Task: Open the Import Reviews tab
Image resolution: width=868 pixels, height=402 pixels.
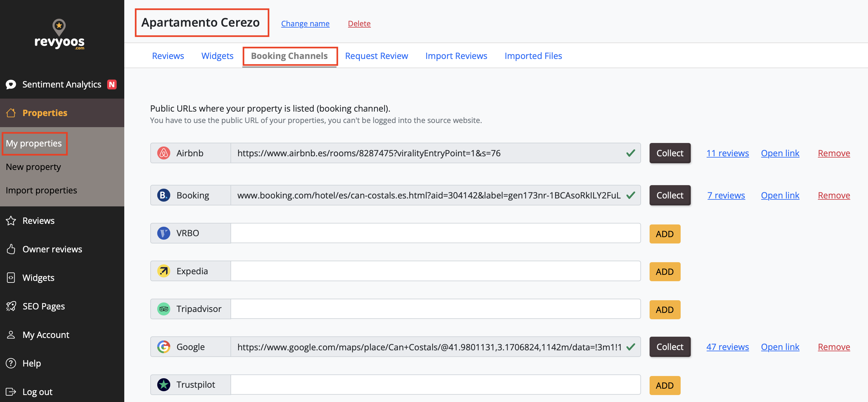Action: click(456, 56)
